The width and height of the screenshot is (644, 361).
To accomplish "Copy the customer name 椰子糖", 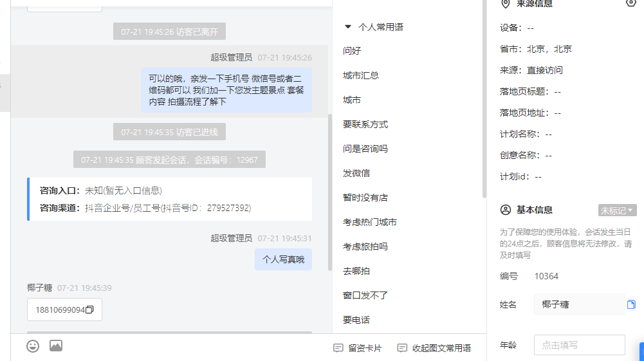I will 631,304.
